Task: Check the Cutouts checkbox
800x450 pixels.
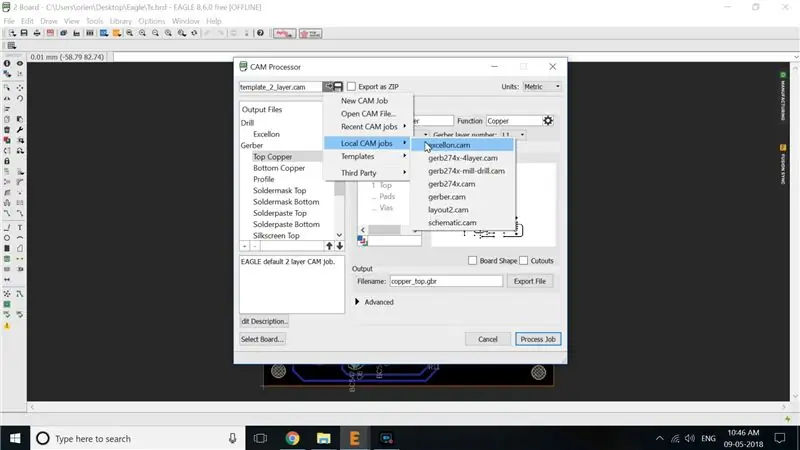Action: pyautogui.click(x=523, y=261)
